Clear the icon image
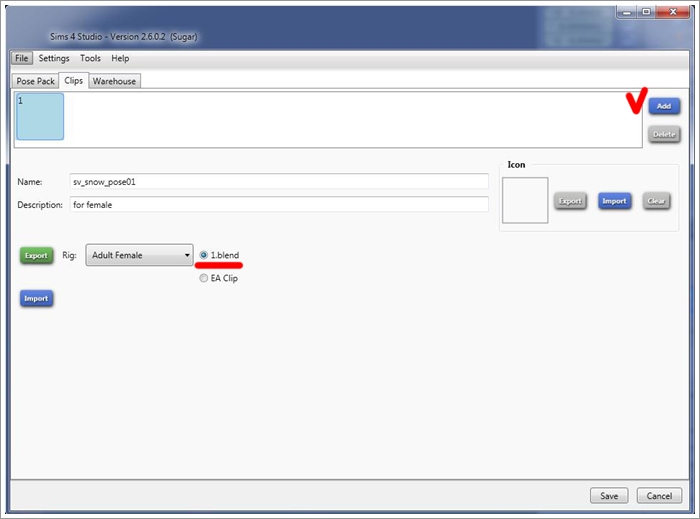The width and height of the screenshot is (700, 519). (x=656, y=201)
